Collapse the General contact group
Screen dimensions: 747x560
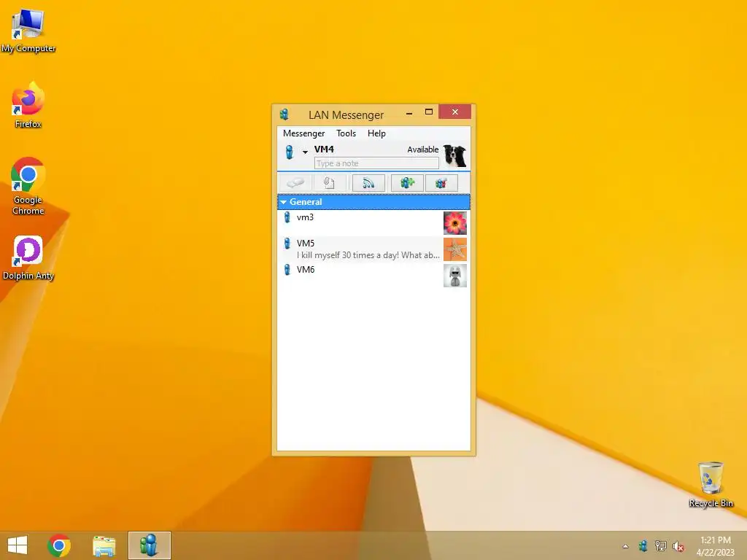[284, 203]
